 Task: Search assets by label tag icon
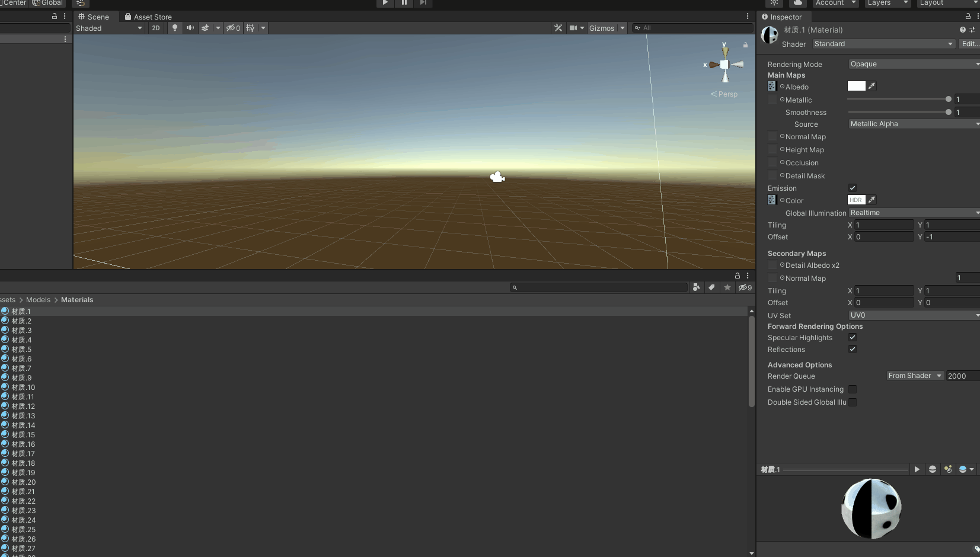coord(711,287)
